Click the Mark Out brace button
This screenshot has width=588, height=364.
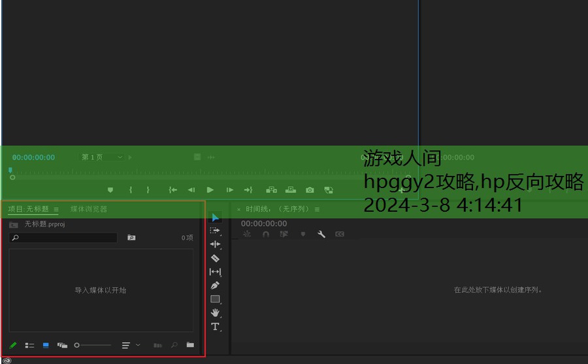pyautogui.click(x=148, y=190)
